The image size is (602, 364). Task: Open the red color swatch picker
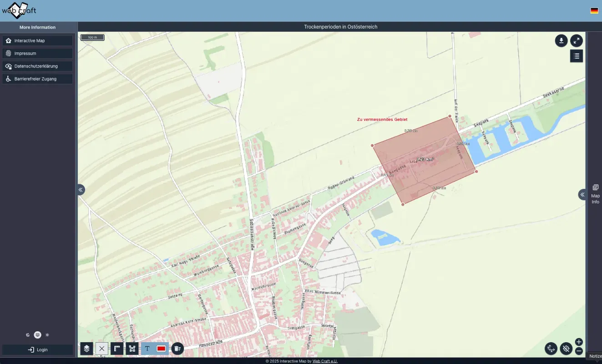pos(162,348)
